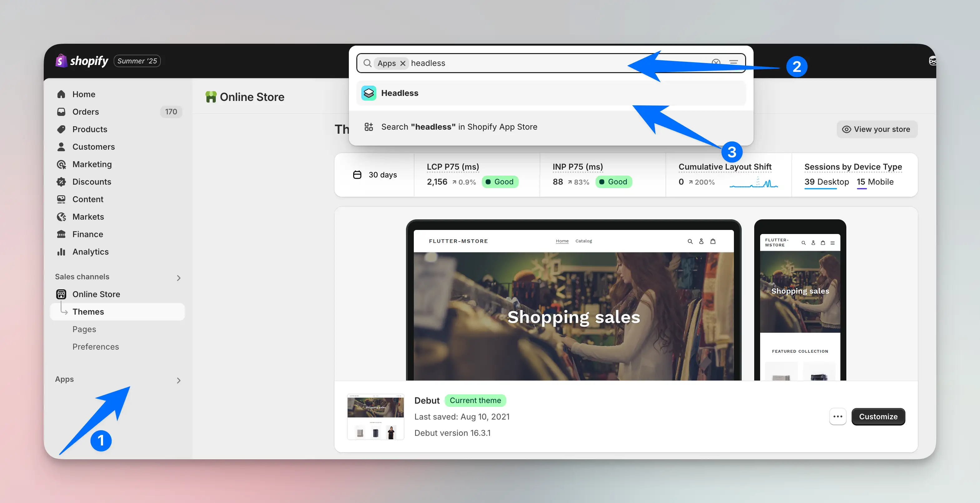The height and width of the screenshot is (503, 980).
Task: Click the Home icon in sidebar
Action: click(x=61, y=94)
